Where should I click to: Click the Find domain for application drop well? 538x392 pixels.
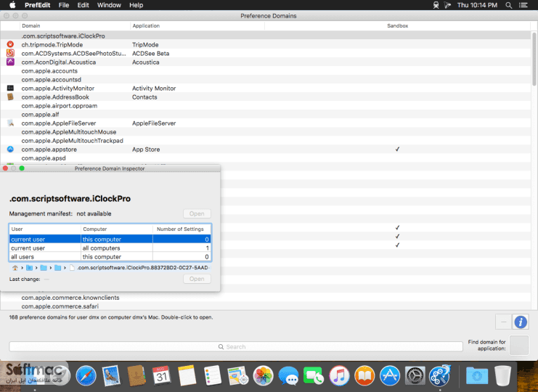[519, 346]
